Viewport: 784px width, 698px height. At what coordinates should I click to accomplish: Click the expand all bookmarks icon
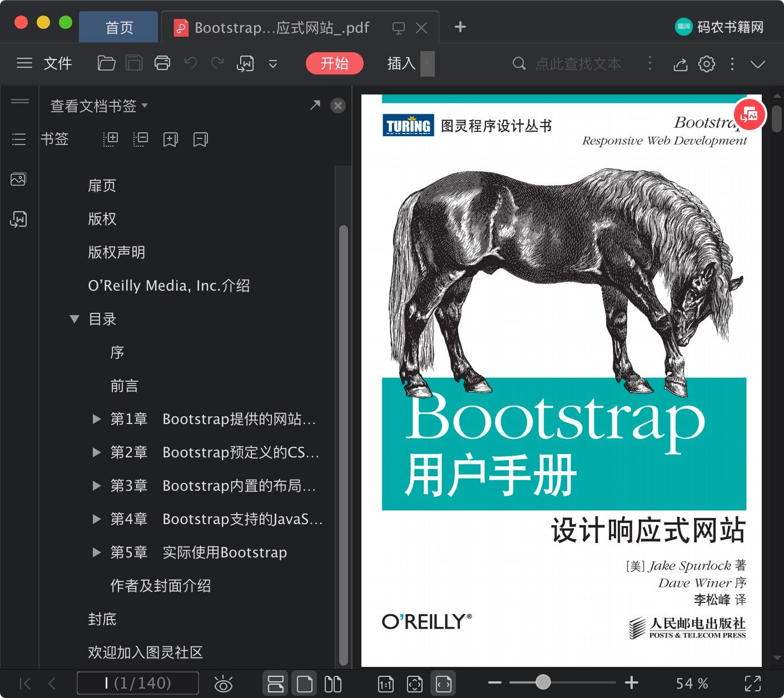pyautogui.click(x=111, y=139)
